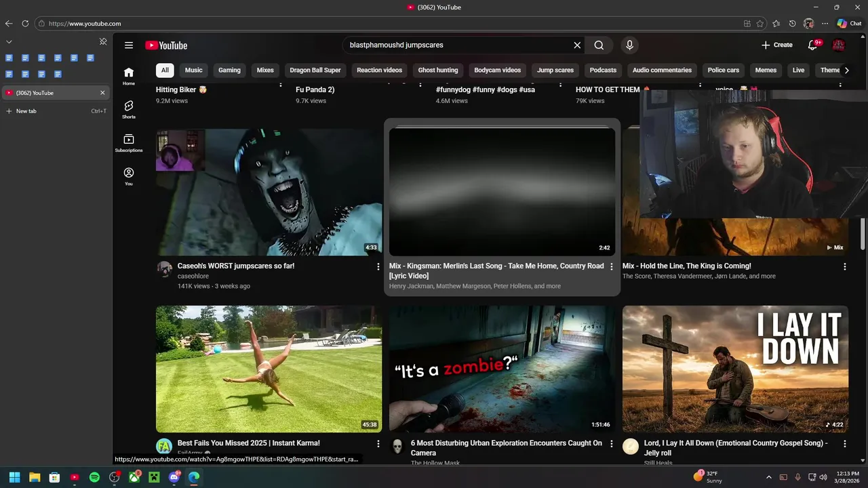Click the YouTube logo

[166, 45]
